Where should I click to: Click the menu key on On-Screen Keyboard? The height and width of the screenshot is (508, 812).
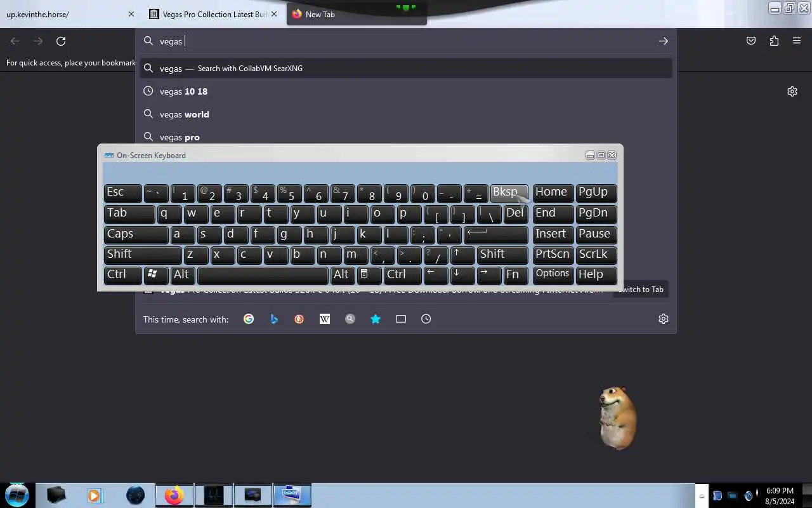point(368,274)
